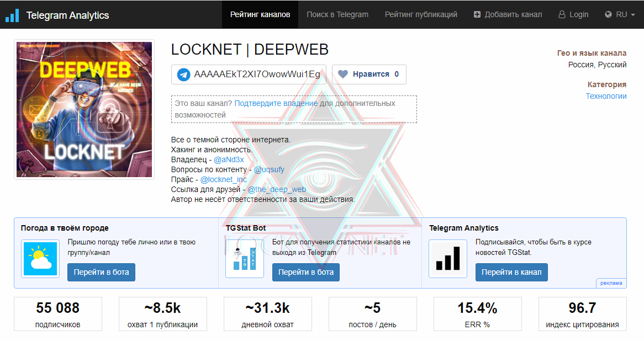This screenshot has width=644, height=341.
Task: Click the user icon next to Login
Action: click(562, 14)
